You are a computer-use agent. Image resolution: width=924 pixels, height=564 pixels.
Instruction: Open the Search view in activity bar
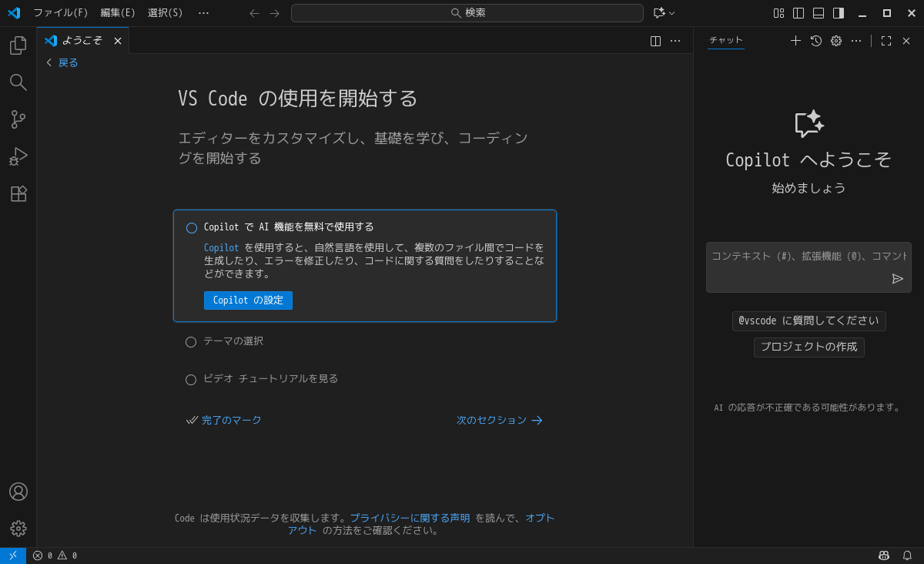pos(18,82)
